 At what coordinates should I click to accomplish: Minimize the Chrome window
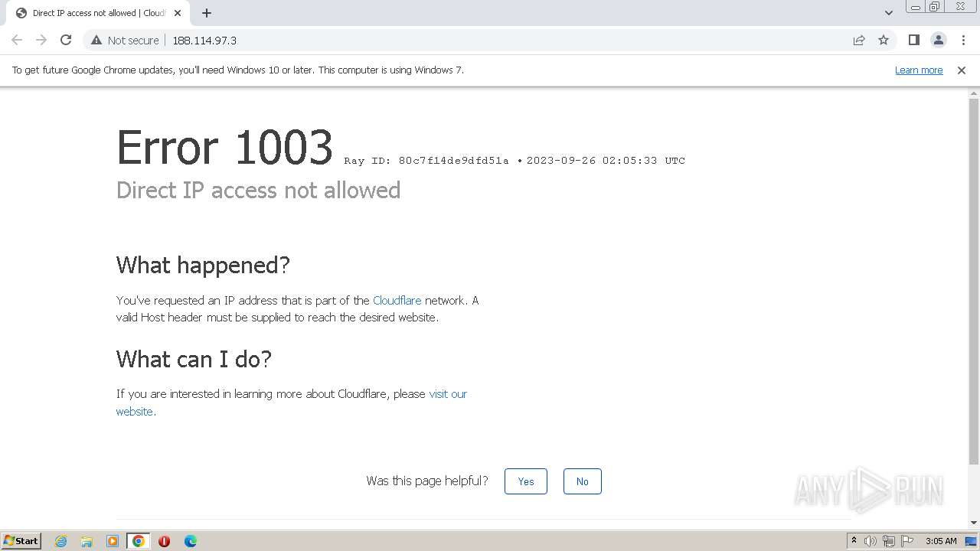coord(915,7)
